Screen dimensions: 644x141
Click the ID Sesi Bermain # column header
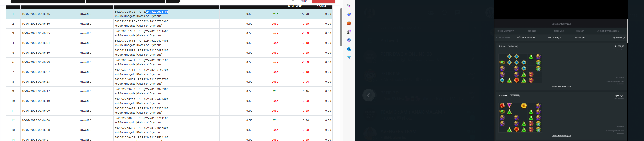pos(505,31)
